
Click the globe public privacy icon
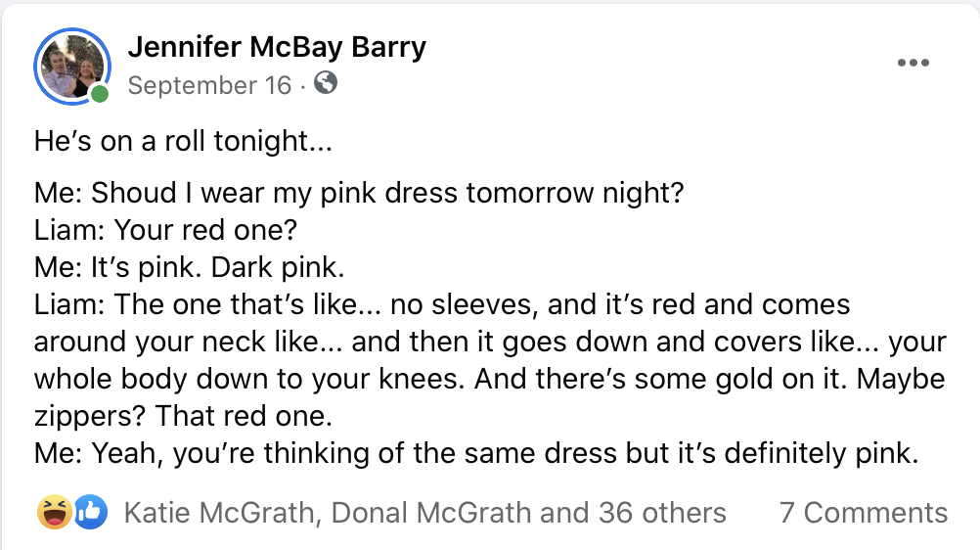click(x=326, y=85)
